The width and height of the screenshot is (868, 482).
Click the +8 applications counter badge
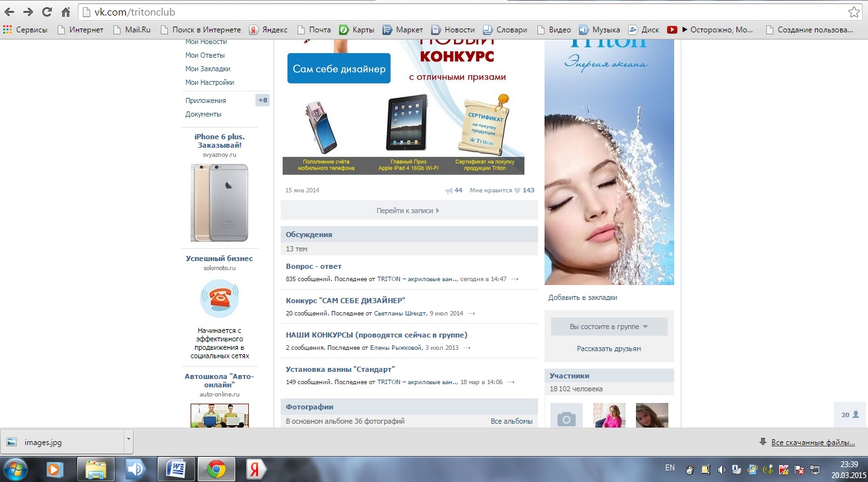click(x=262, y=100)
